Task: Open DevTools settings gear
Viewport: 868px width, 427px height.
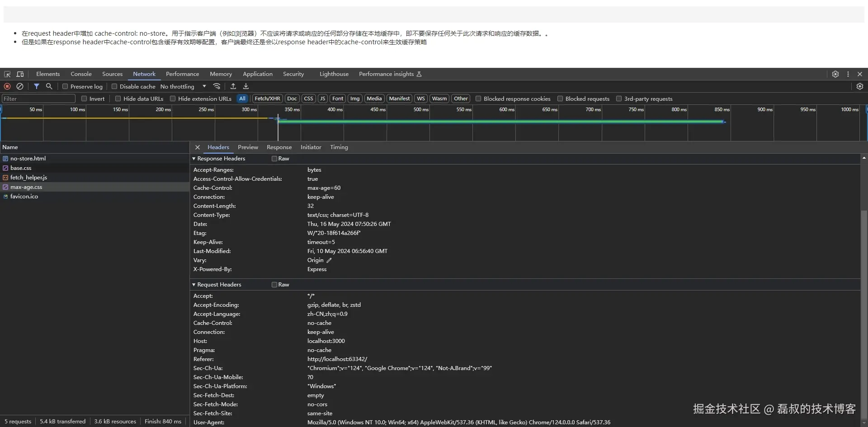Action: (835, 74)
